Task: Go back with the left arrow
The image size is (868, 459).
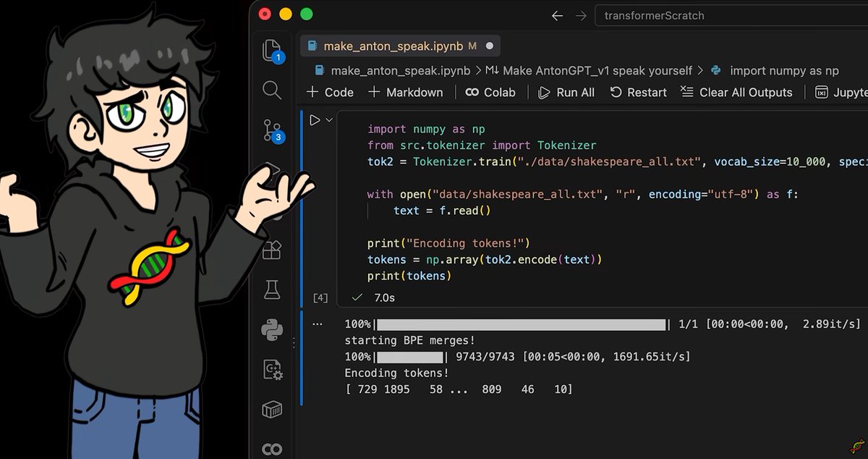Action: (x=556, y=15)
